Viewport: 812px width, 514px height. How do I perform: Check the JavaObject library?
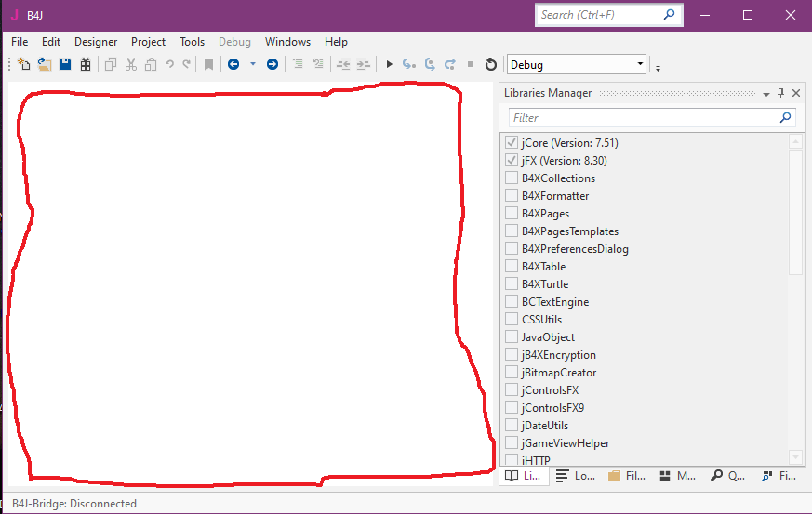point(512,336)
